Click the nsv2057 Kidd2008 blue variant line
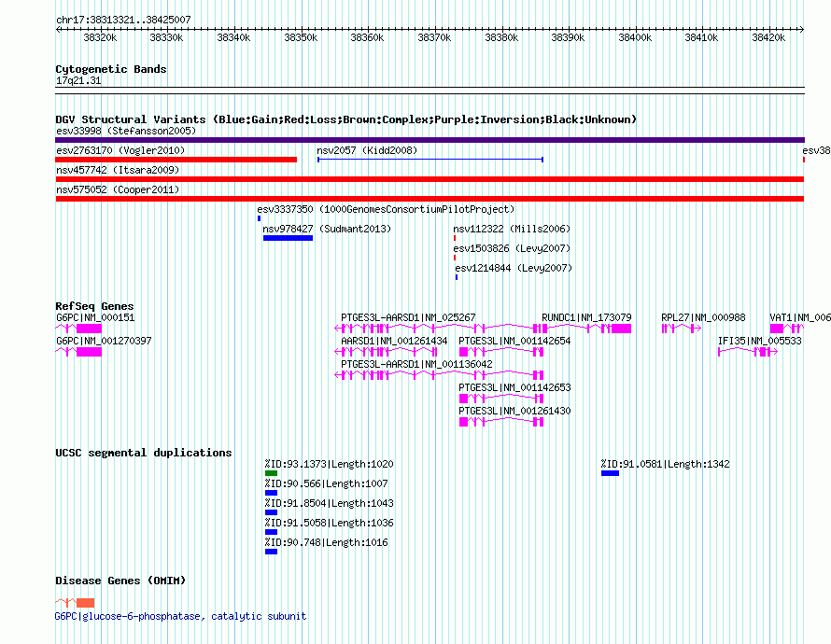Viewport: 831px width, 644px height. (430, 160)
